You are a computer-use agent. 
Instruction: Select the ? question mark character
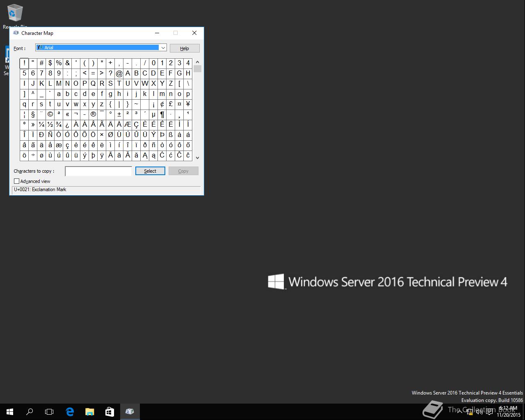tap(110, 73)
